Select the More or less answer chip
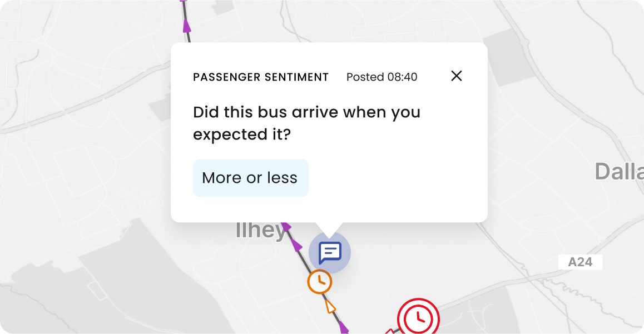Image resolution: width=644 pixels, height=334 pixels. (250, 178)
